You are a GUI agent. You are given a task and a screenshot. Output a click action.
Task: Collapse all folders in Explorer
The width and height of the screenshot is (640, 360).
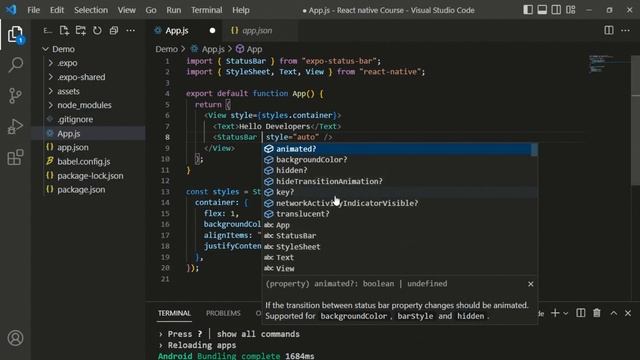coord(114,31)
